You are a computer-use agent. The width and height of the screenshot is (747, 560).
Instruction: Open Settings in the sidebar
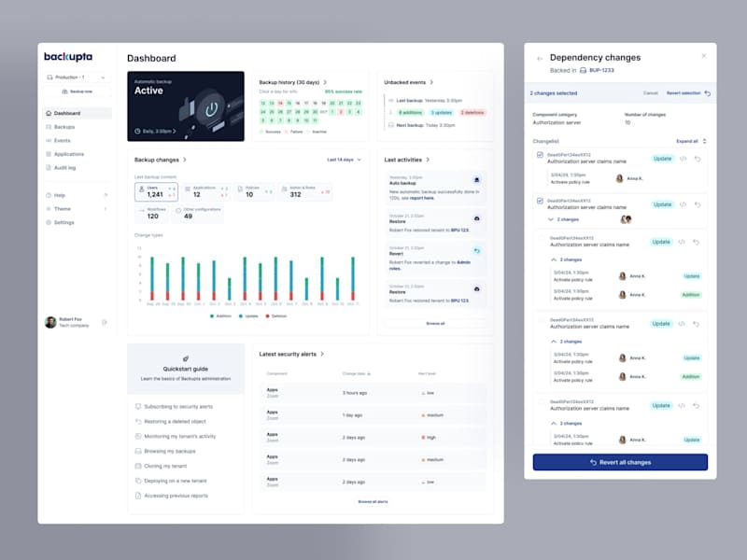tap(60, 222)
